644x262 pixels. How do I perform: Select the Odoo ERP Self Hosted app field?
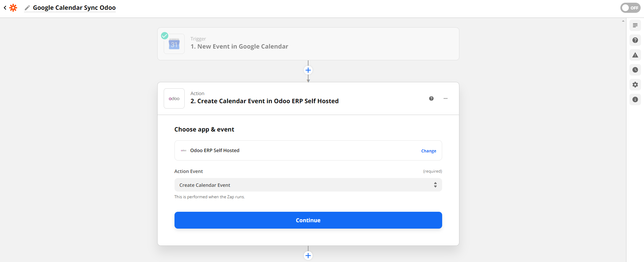click(308, 150)
